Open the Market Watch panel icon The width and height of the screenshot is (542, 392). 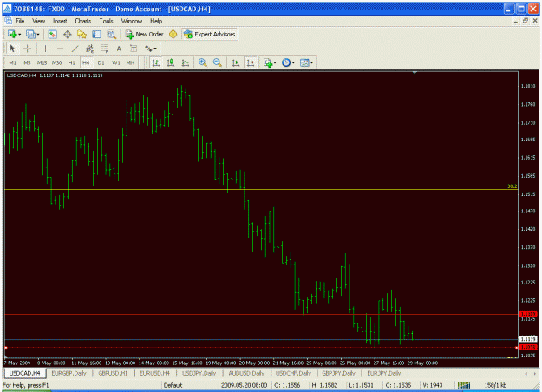point(52,34)
